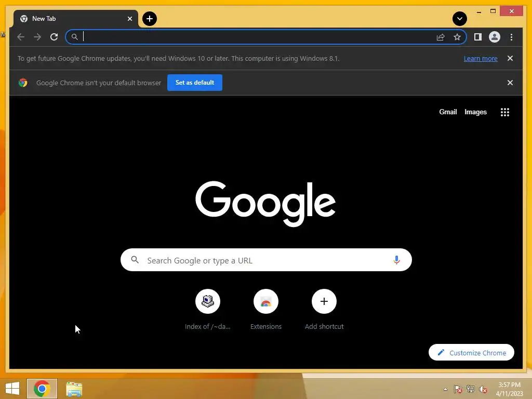Close the New Tab tab
This screenshot has width=532, height=399.
[129, 19]
